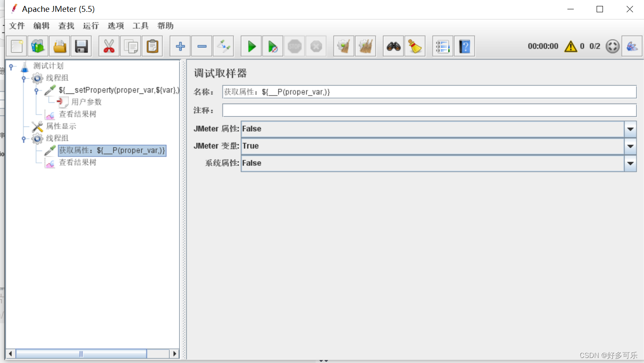
Task: Open Search with binoculars icon
Action: (394, 46)
